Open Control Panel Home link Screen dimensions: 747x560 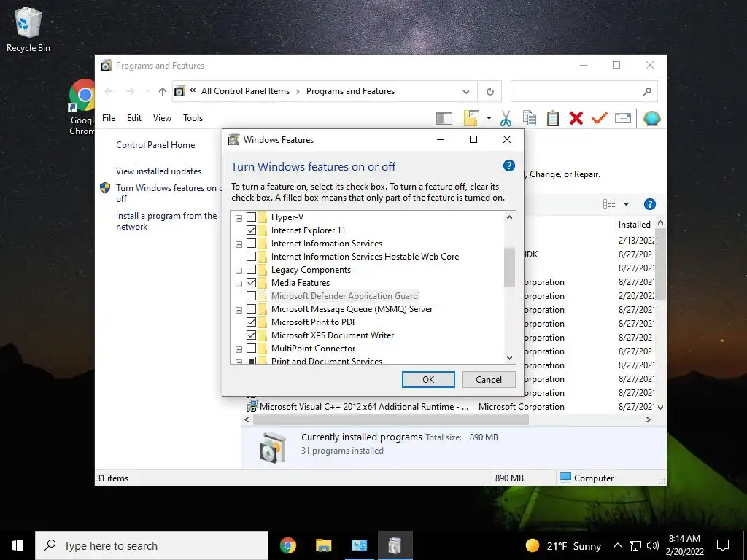click(x=155, y=145)
